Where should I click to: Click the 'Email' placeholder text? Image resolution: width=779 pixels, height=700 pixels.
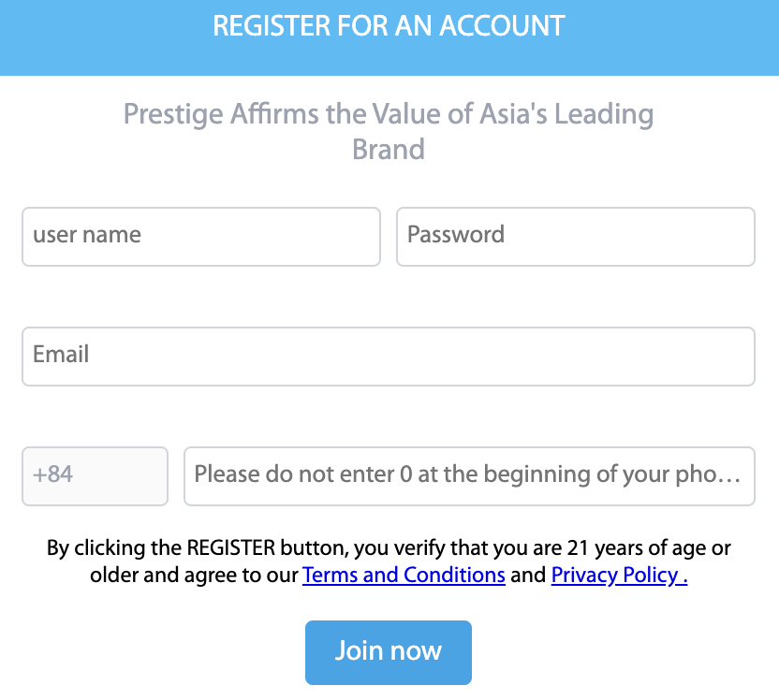[x=61, y=355]
